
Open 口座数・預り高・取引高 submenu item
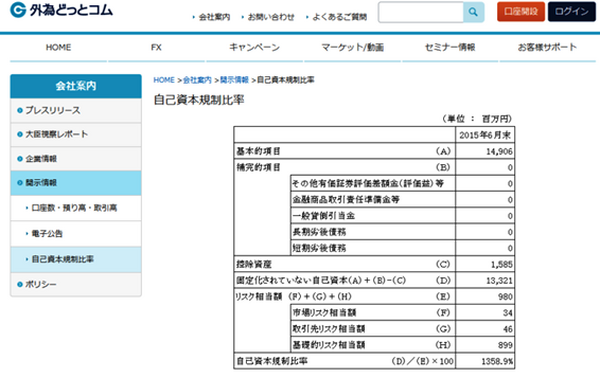(76, 208)
